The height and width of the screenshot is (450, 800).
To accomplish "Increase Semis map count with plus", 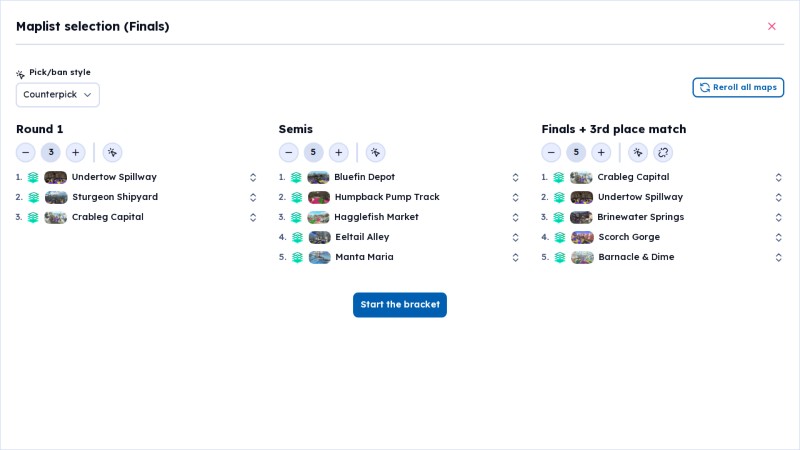I will tap(338, 153).
